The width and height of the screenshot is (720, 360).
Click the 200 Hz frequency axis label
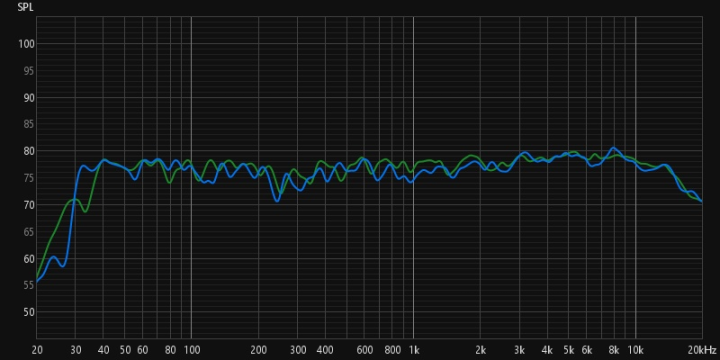tap(259, 350)
